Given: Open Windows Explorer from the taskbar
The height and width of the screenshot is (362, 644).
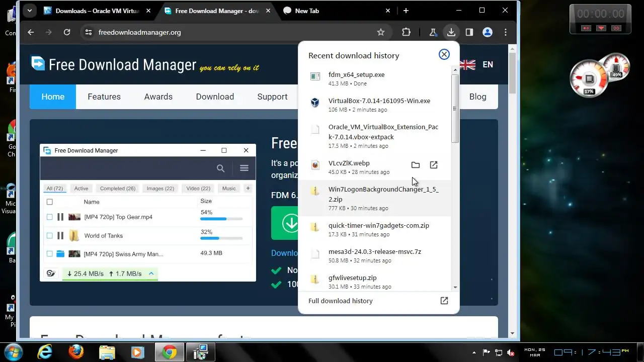Looking at the screenshot, I should click(107, 352).
